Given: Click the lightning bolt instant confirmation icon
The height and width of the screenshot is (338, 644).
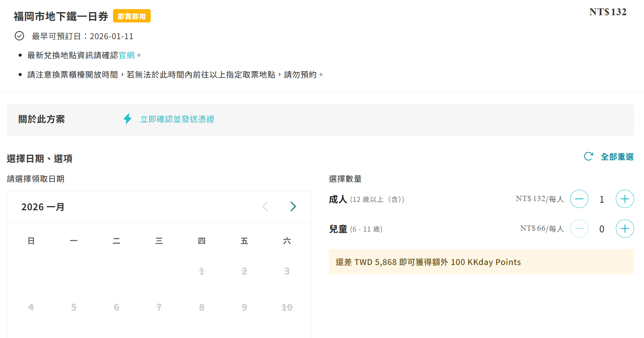Looking at the screenshot, I should click(128, 119).
